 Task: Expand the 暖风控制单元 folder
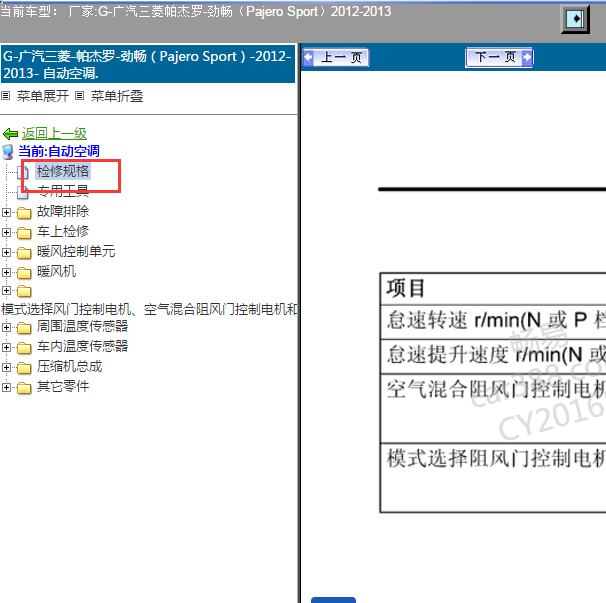(x=6, y=252)
